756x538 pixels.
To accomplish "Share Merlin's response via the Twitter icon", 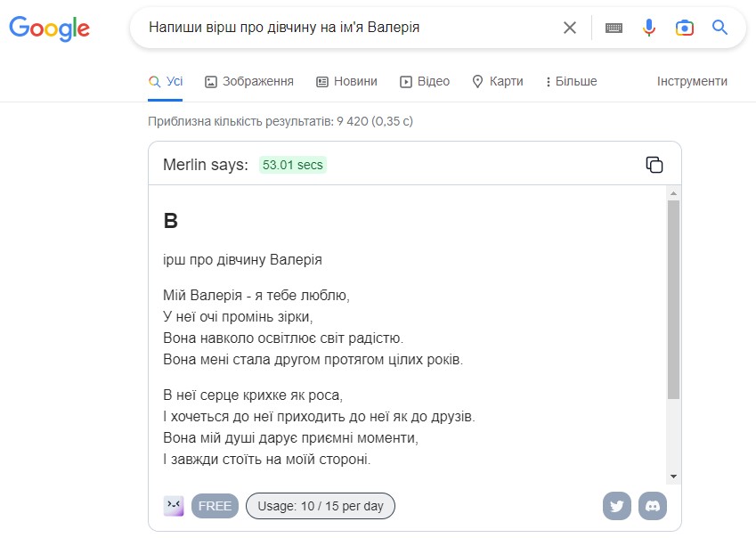I will click(617, 506).
